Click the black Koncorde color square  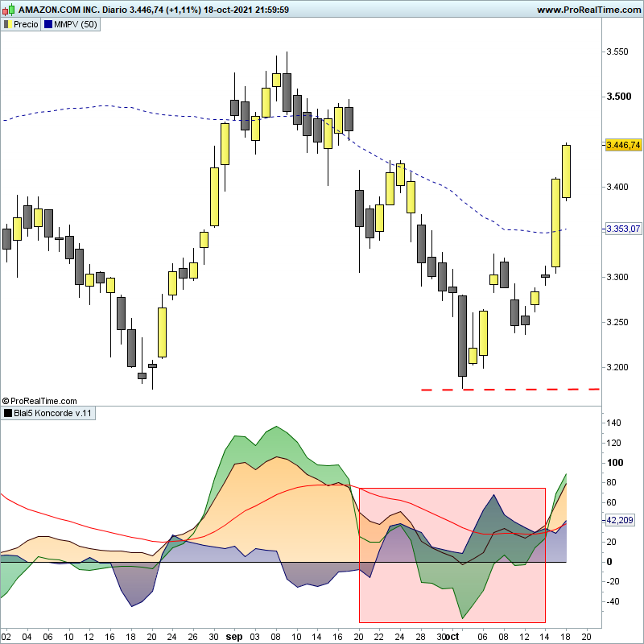point(8,413)
